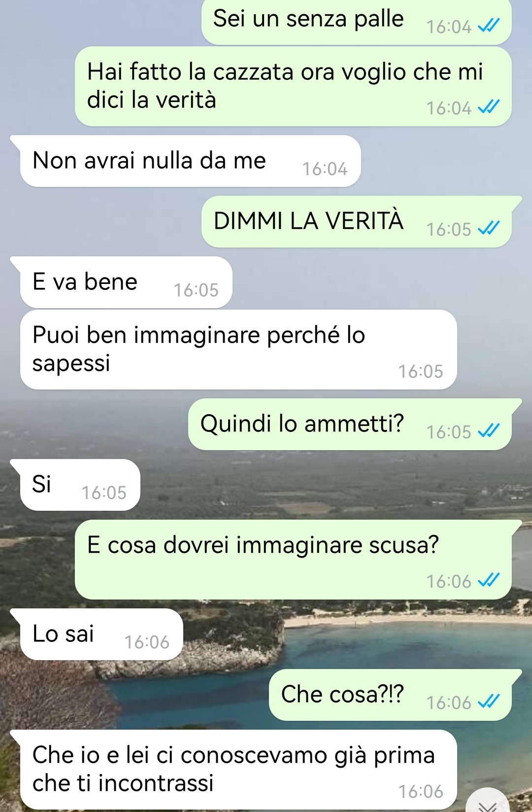Viewport: 532px width, 812px height.
Task: Select the 'Che io e lei ci conoscevamo' message
Action: point(238,769)
